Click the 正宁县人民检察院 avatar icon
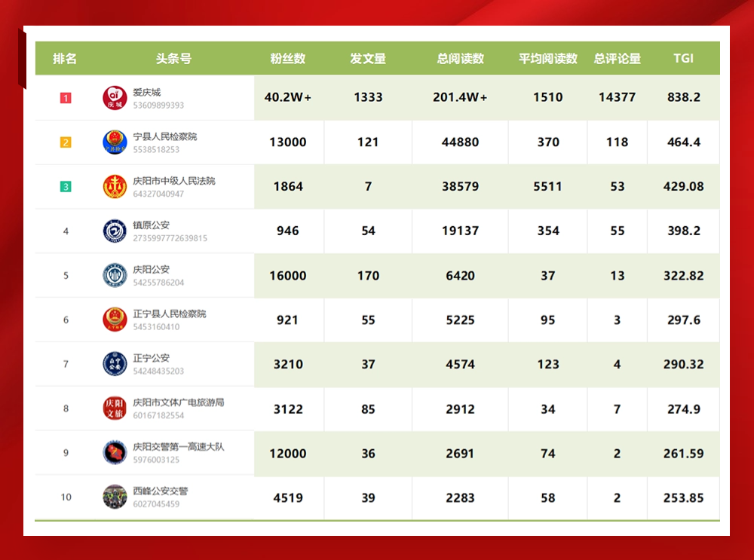Screen dimensions: 754x560 (x=115, y=320)
